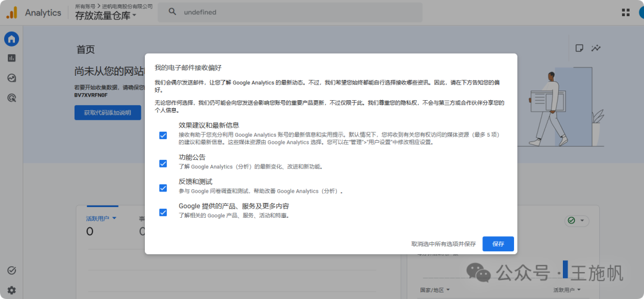
Task: Click 取消选中所有选项并保存
Action: point(444,244)
